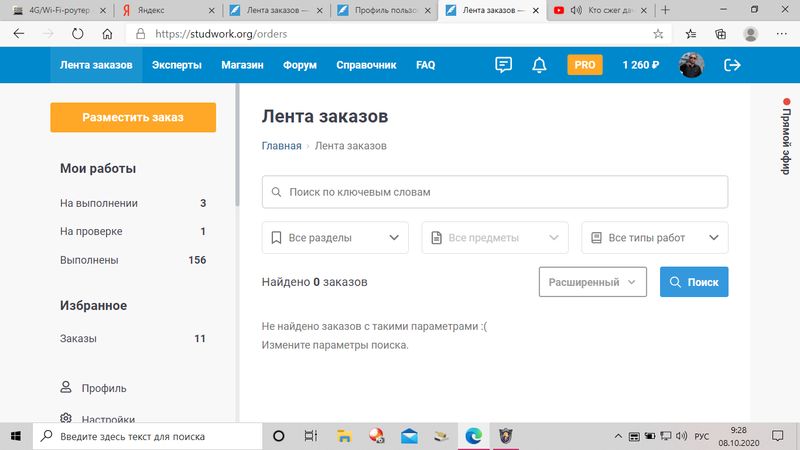Open the Mail app on taskbar
The image size is (800, 450).
coord(409,436)
